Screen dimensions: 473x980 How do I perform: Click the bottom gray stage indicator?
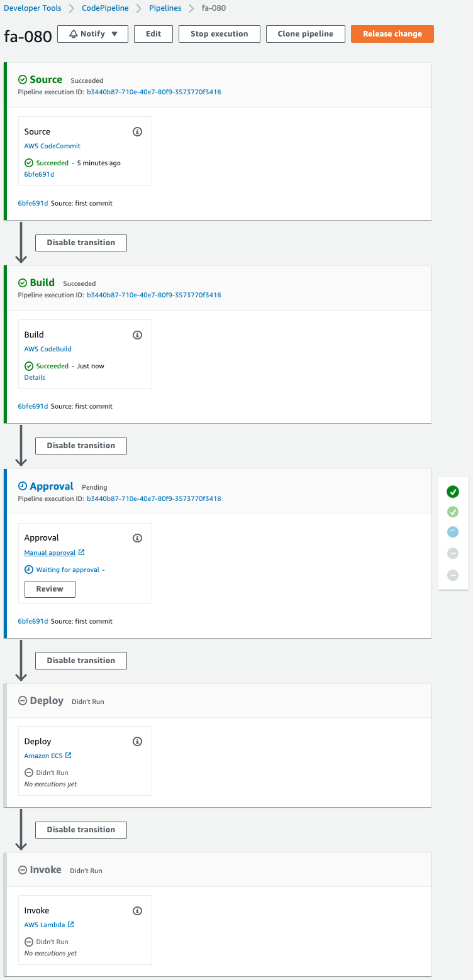[453, 575]
